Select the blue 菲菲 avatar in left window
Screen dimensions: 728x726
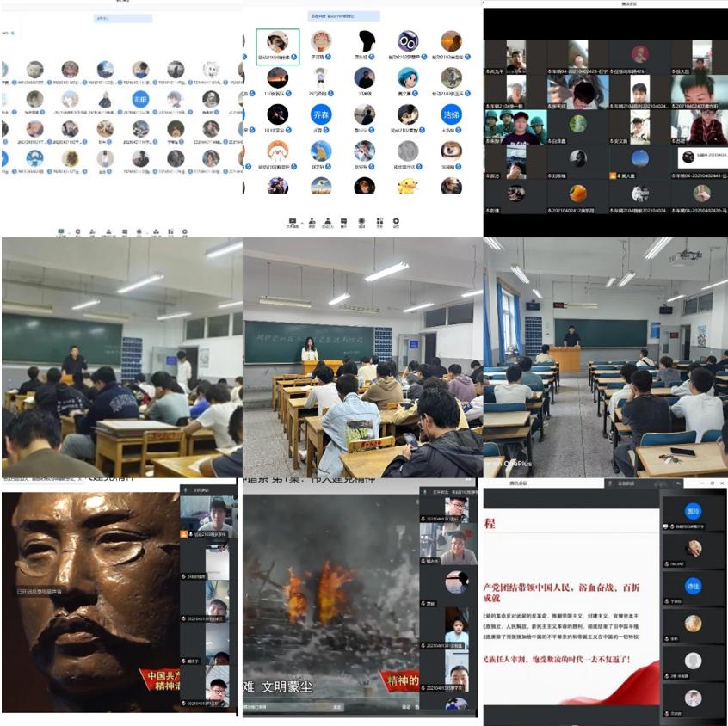(x=139, y=99)
